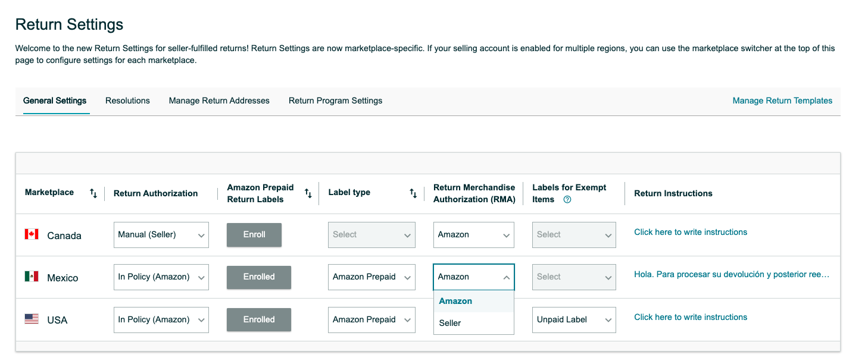Open Mexico Label type dropdown
Image resolution: width=868 pixels, height=364 pixels.
click(x=371, y=277)
